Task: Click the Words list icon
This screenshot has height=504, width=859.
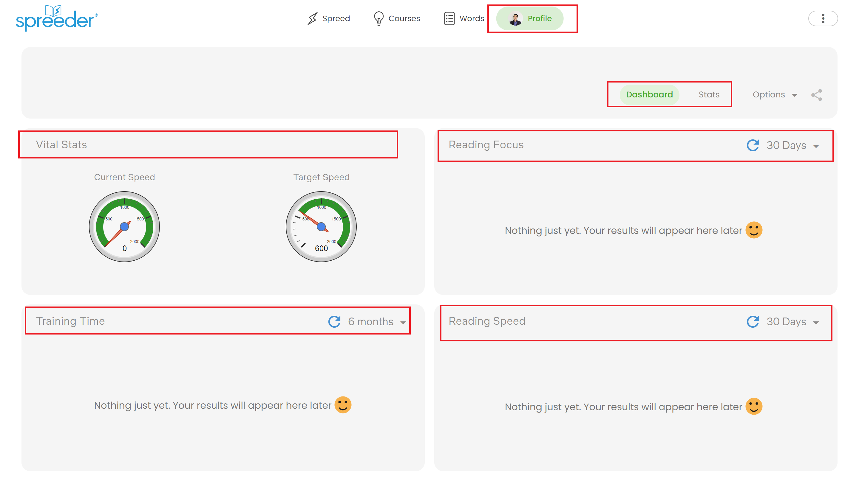Action: [449, 18]
